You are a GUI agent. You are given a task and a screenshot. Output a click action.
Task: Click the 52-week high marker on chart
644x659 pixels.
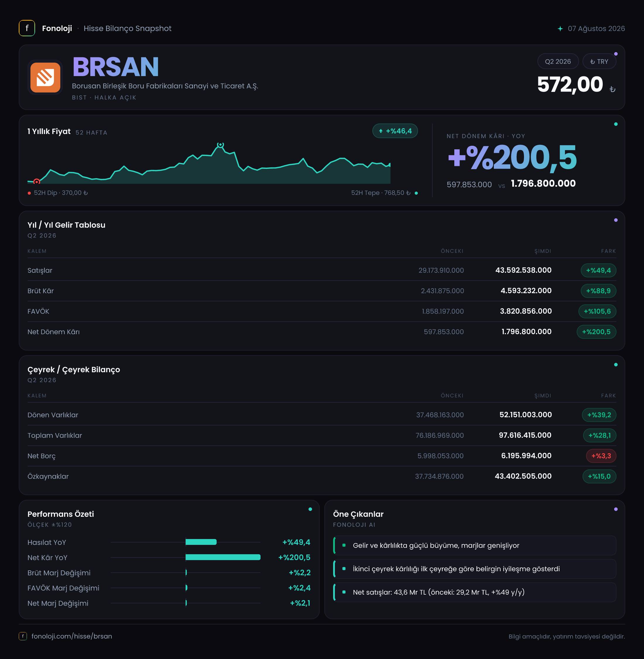220,145
